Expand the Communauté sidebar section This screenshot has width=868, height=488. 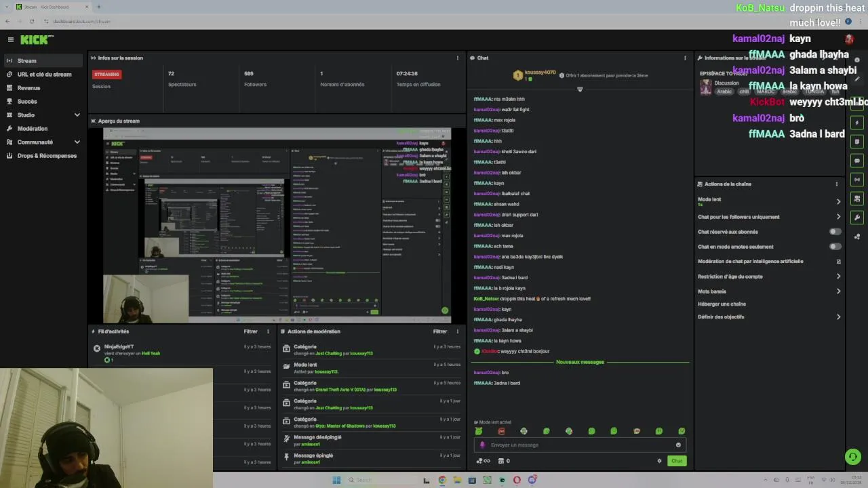43,142
